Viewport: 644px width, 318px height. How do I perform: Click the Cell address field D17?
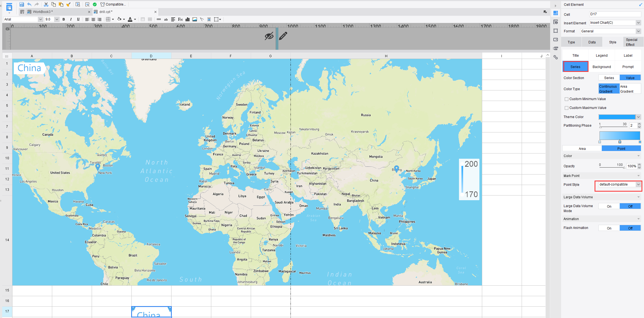pyautogui.click(x=615, y=14)
